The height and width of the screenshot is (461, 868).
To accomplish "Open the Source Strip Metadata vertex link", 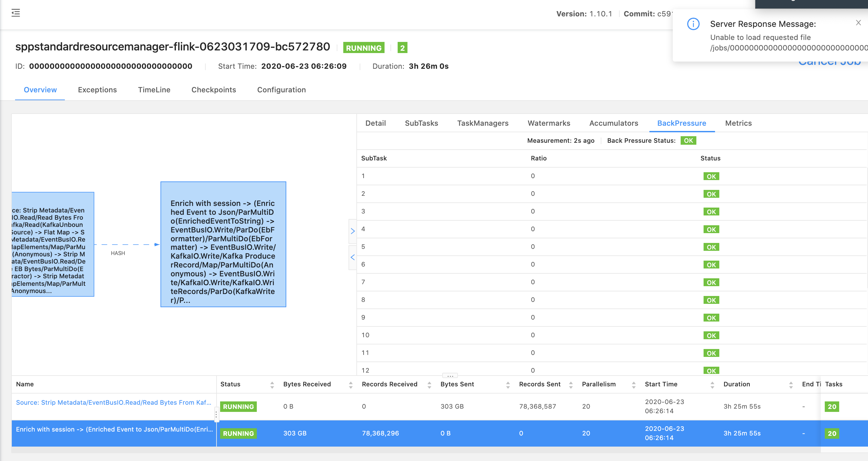I will point(114,402).
